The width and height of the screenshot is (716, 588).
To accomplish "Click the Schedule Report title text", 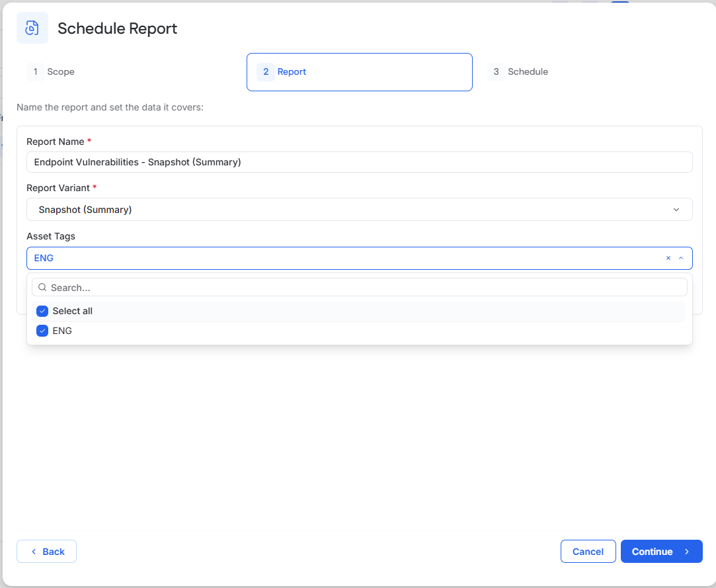I will 118,28.
